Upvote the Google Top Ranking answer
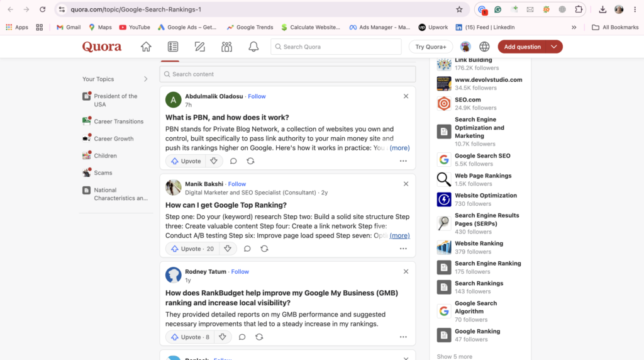This screenshot has height=360, width=644. click(x=193, y=249)
